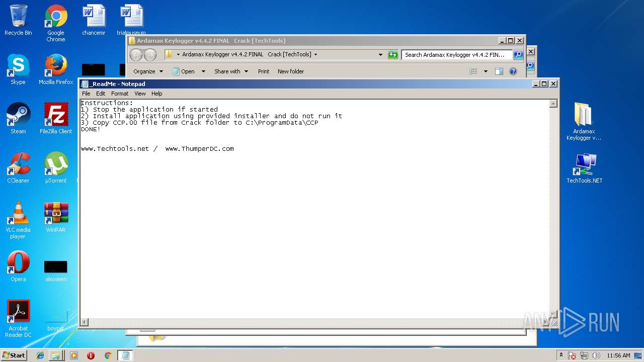Open the Notepad Format menu

coord(120,94)
